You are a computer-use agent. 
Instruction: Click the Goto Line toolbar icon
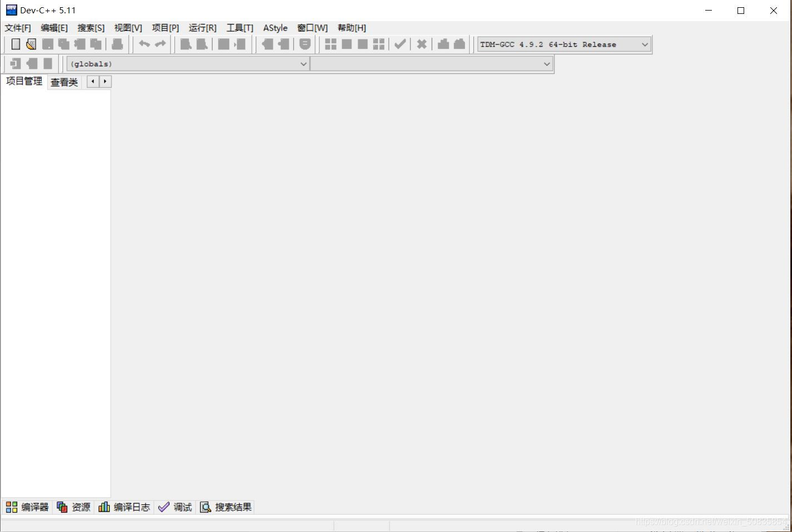[x=240, y=44]
